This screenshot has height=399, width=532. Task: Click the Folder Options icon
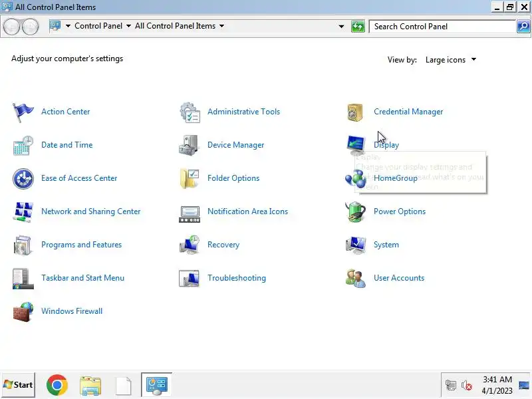[x=190, y=178]
